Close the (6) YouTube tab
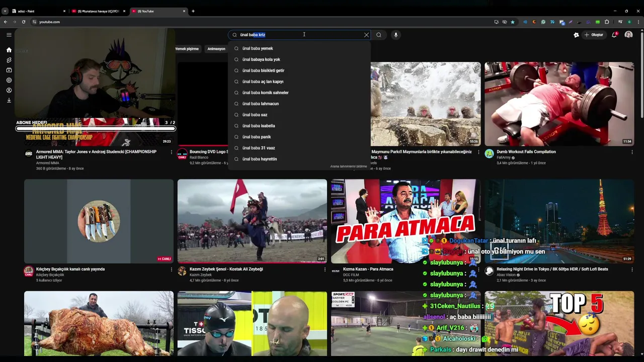The image size is (644, 362). click(184, 11)
